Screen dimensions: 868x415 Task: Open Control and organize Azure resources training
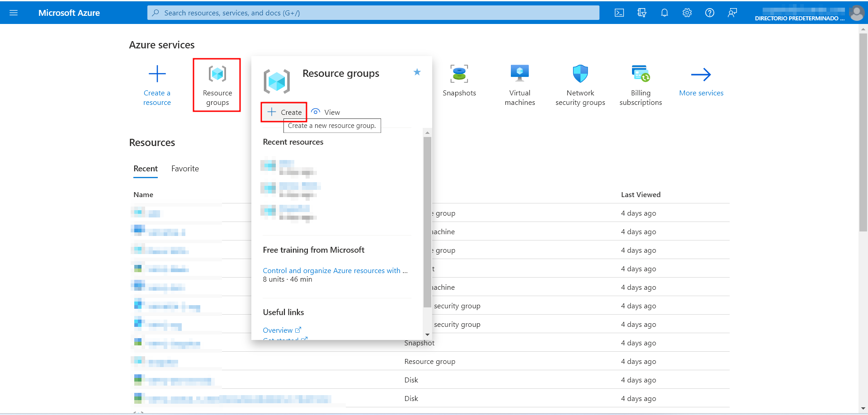click(335, 270)
